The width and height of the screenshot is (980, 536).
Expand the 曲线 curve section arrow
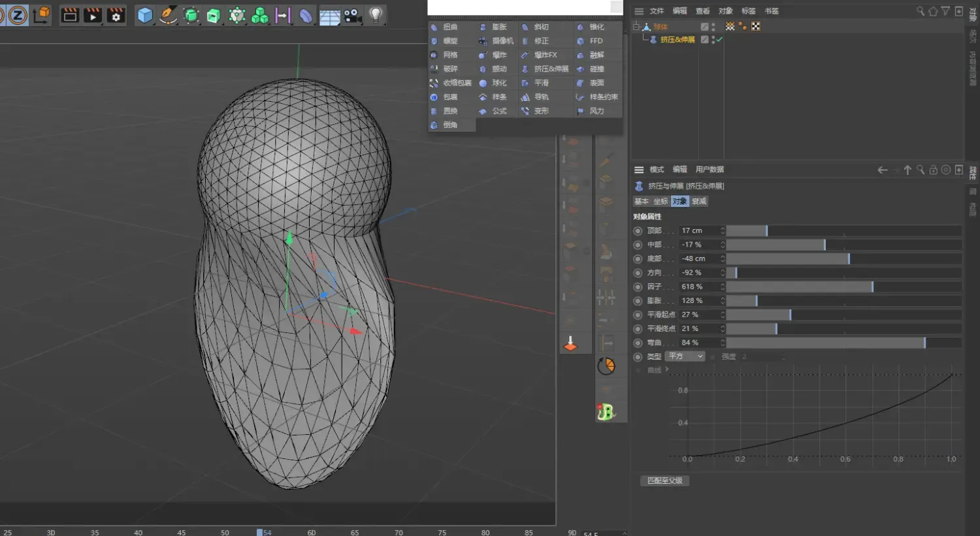click(667, 370)
